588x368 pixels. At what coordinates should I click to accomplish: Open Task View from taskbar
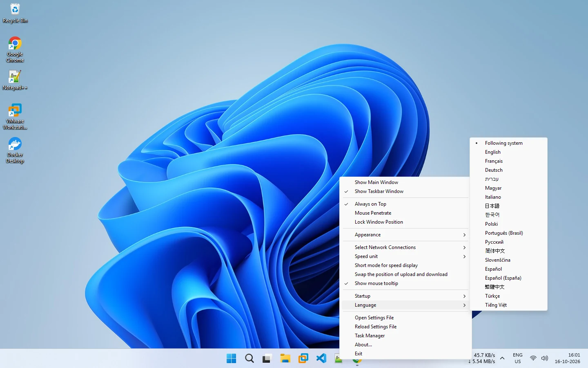coord(267,359)
